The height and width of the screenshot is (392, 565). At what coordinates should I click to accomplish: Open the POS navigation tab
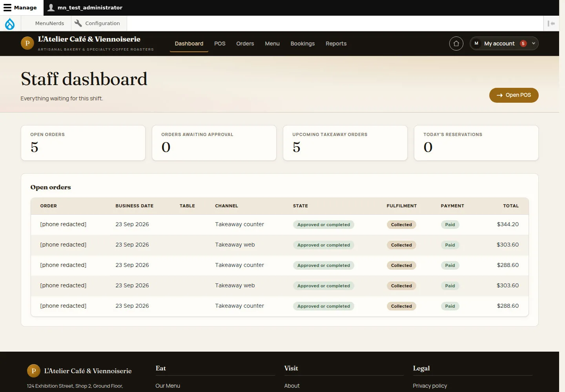[220, 44]
